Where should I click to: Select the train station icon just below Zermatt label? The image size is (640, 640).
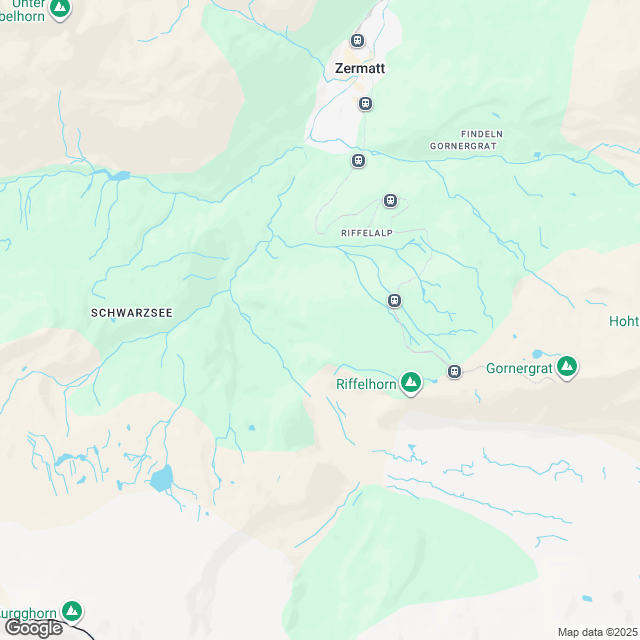(365, 104)
